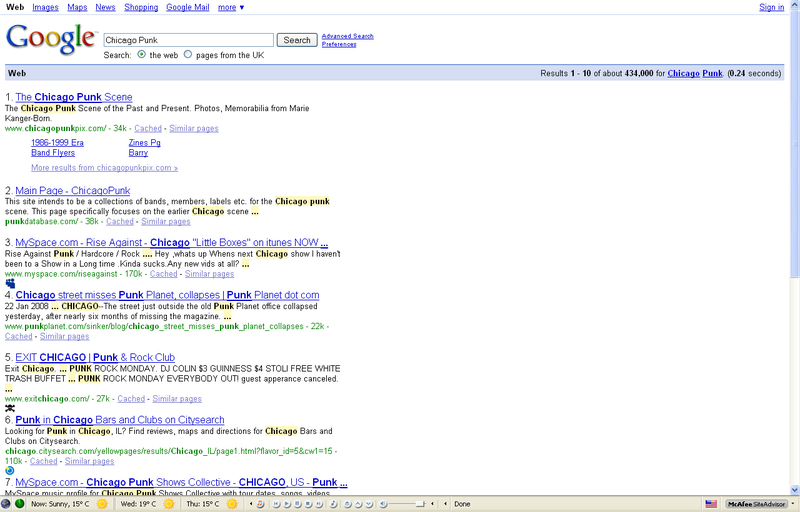Click 'Now: Sunny, 15° C' weather text
This screenshot has width=800, height=512.
point(60,504)
